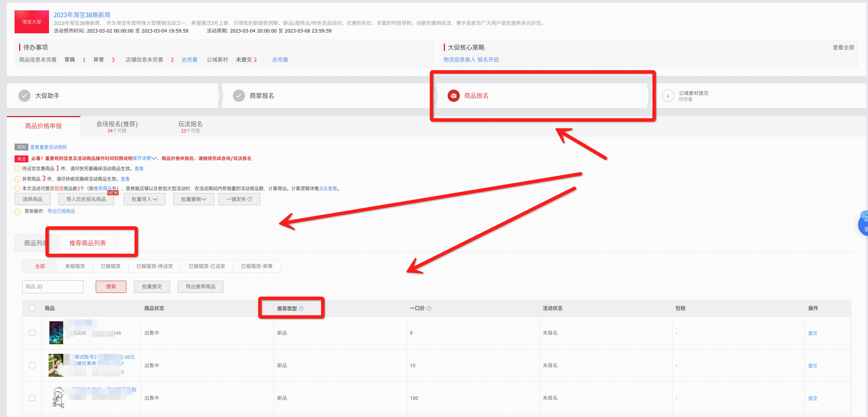868x417 pixels.
Task: Check the second product row checkbox
Action: click(x=32, y=365)
